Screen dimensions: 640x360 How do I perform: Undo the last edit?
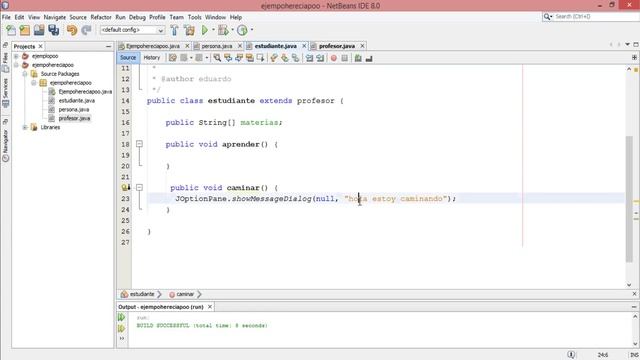click(72, 30)
